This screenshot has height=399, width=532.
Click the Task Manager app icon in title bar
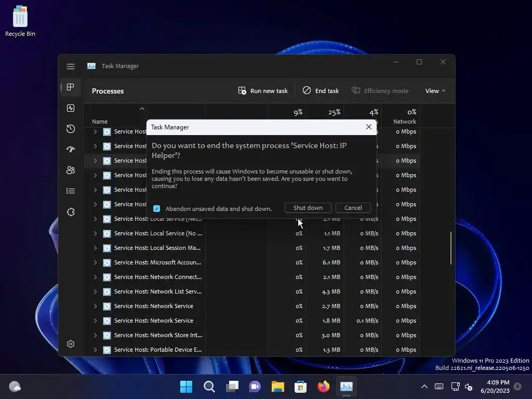(x=91, y=66)
